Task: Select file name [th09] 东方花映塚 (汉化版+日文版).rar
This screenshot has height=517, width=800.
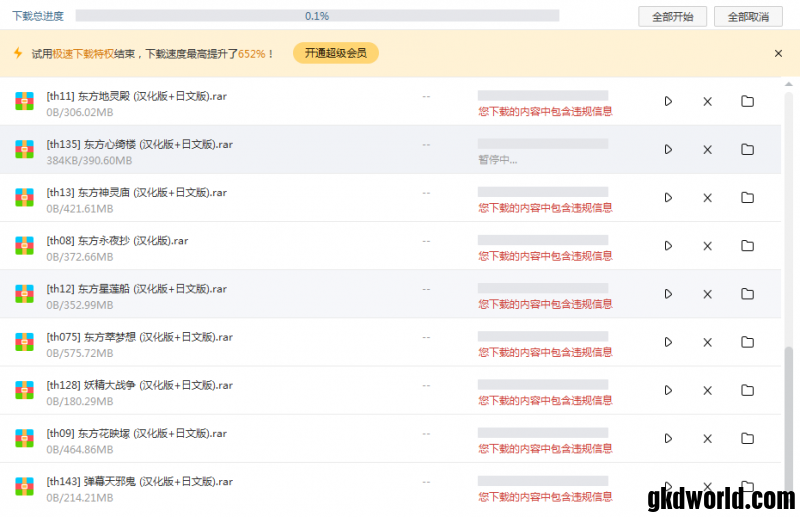Action: click(x=137, y=433)
